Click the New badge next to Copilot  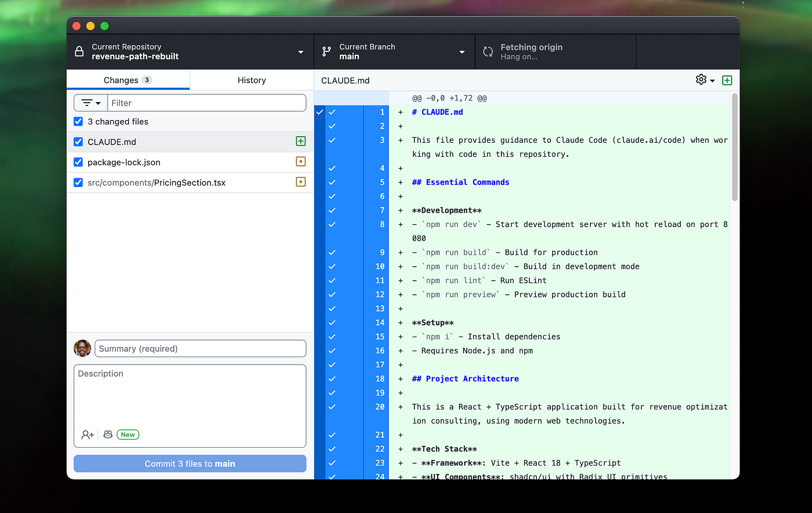[x=128, y=434]
